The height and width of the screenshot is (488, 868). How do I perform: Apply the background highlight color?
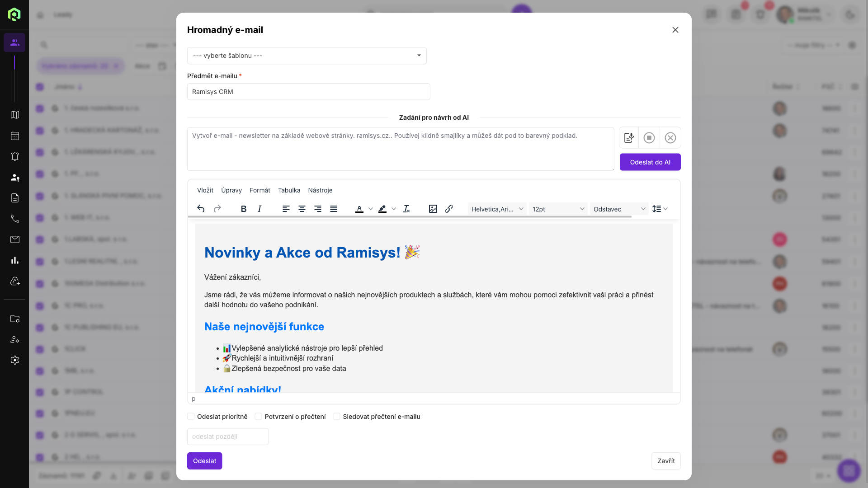pyautogui.click(x=382, y=209)
